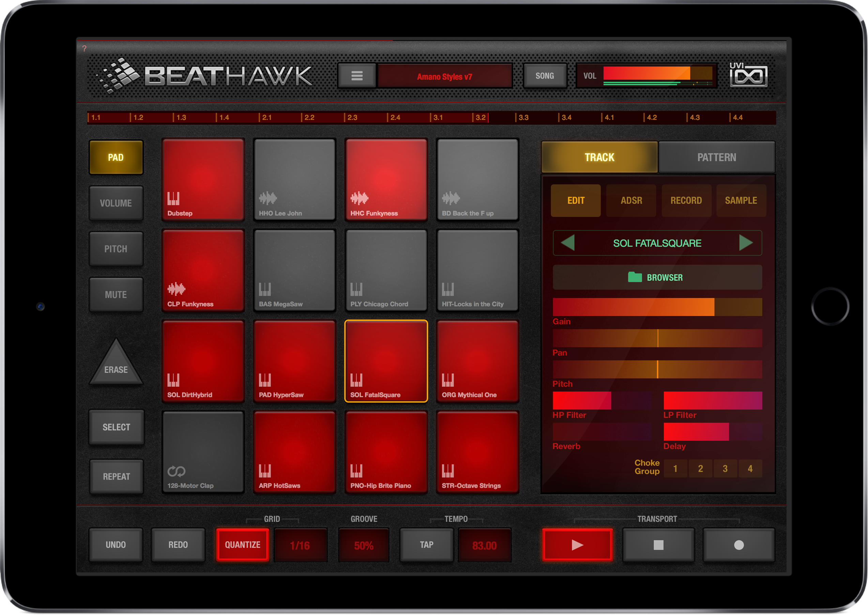The height and width of the screenshot is (615, 868).
Task: Open the EDIT sub-tab
Action: [576, 200]
